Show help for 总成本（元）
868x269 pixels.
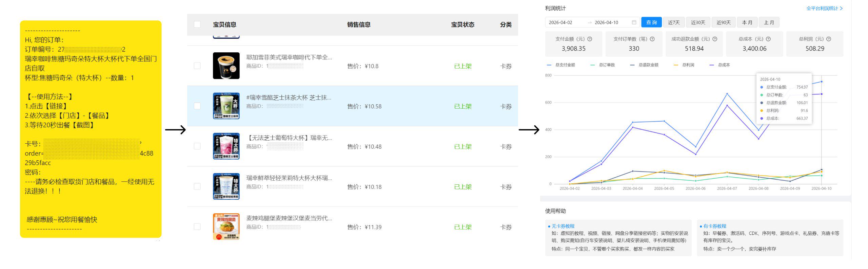tap(768, 39)
